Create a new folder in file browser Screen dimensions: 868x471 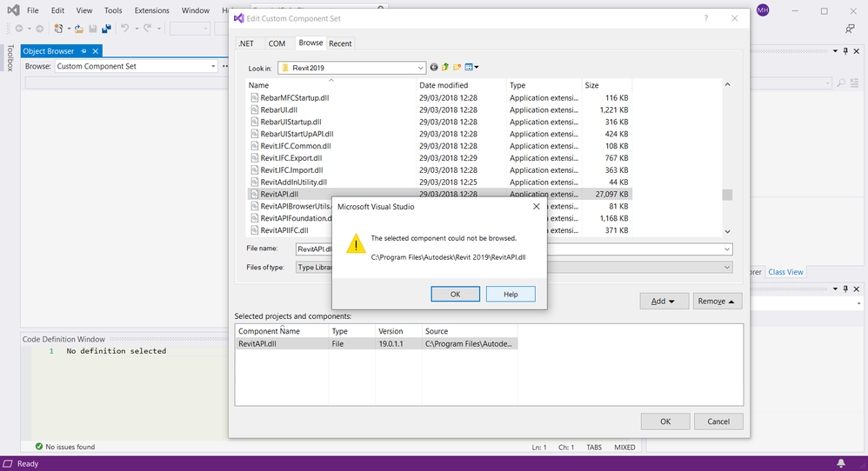pyautogui.click(x=457, y=68)
